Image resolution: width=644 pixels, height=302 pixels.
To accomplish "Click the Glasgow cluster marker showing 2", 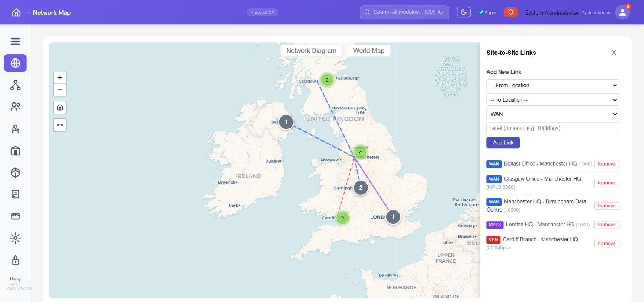I will click(x=327, y=80).
